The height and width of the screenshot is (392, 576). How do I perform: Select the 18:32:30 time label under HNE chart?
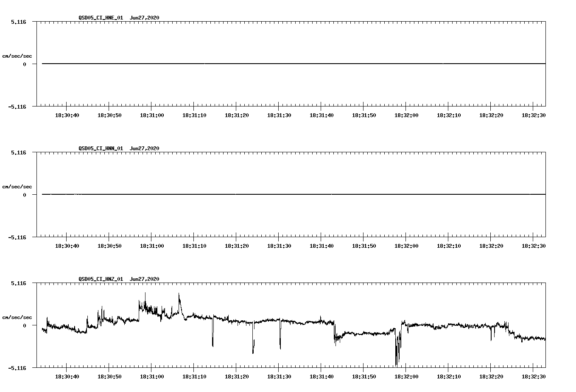pos(534,115)
